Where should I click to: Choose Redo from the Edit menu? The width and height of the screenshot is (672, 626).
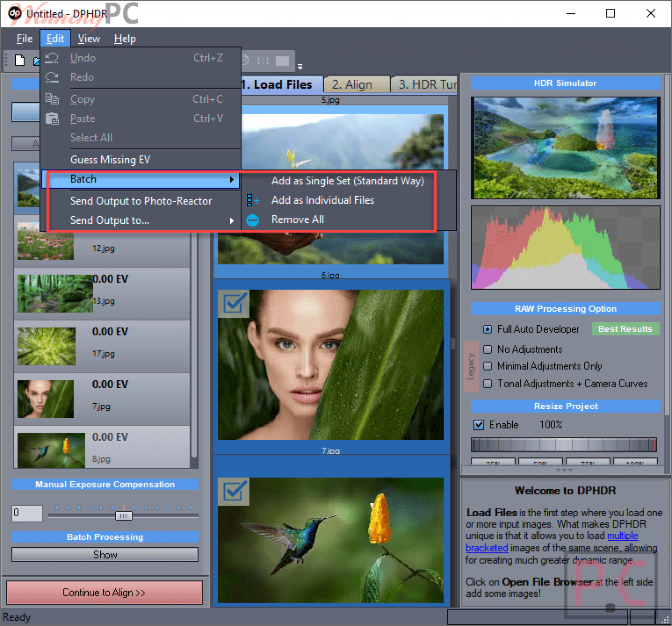[x=141, y=77]
